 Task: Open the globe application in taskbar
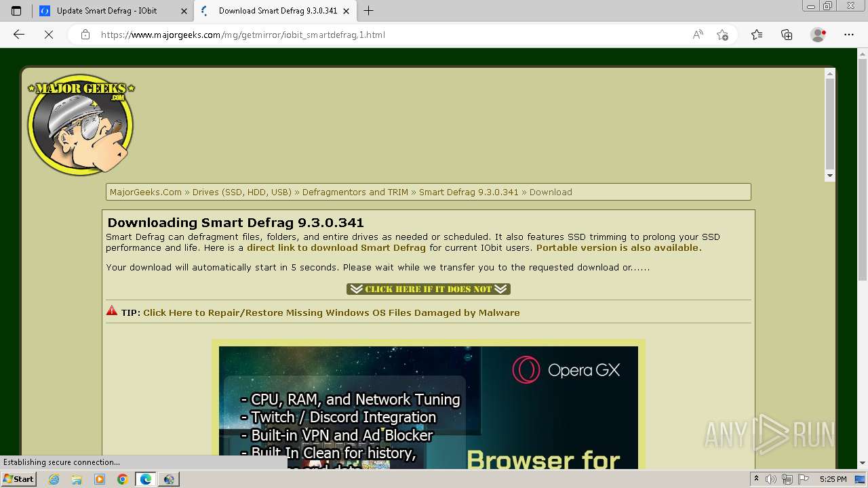click(x=169, y=479)
